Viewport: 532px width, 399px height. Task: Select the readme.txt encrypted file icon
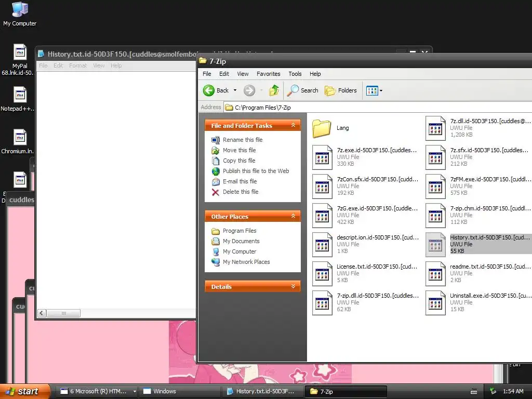(x=435, y=274)
